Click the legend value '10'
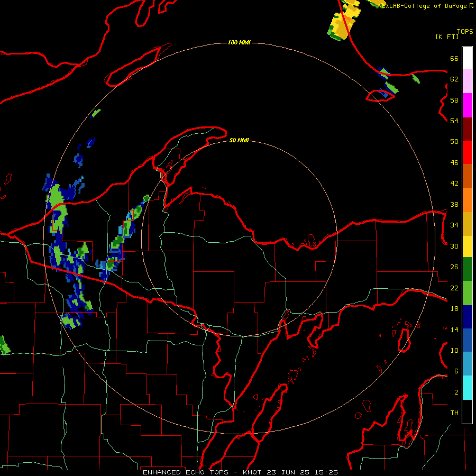The width and height of the screenshot is (476, 476). point(454,350)
